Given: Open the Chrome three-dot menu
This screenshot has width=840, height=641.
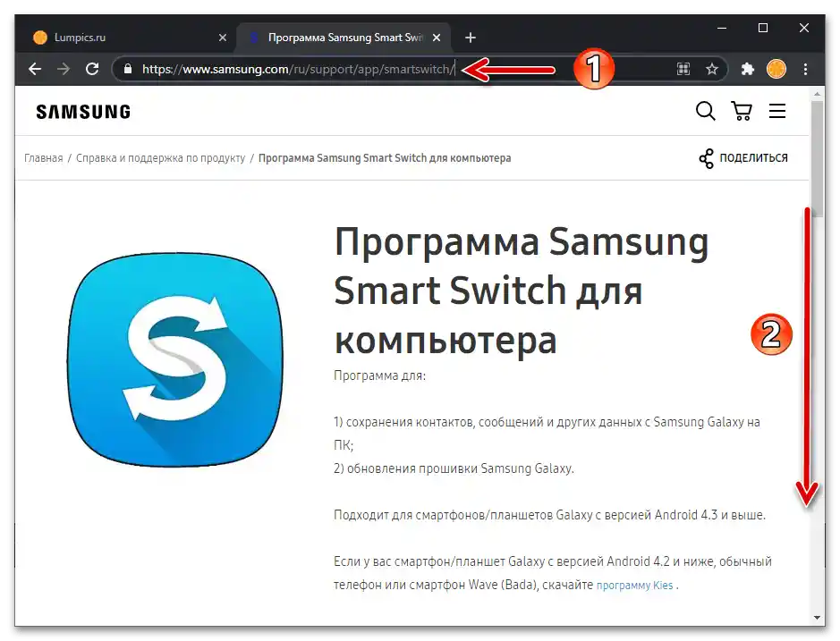Looking at the screenshot, I should pos(804,69).
